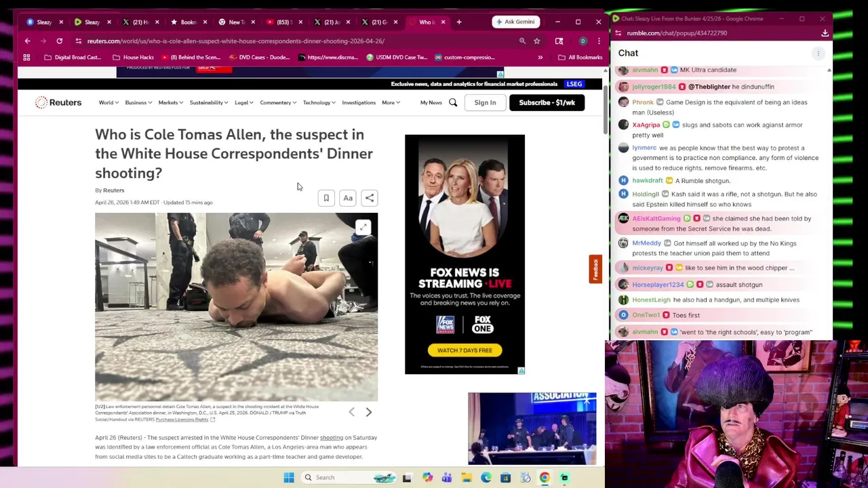Open My News in Reuters nav
The image size is (868, 488).
pos(431,102)
